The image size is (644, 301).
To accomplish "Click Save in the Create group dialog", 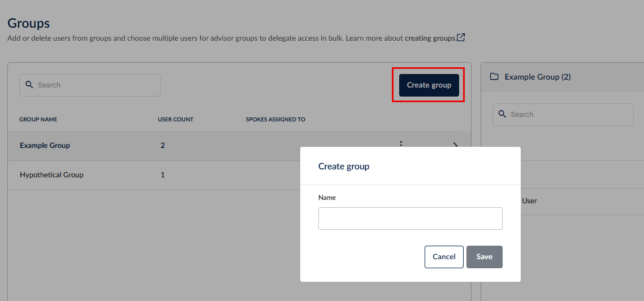I will [484, 257].
